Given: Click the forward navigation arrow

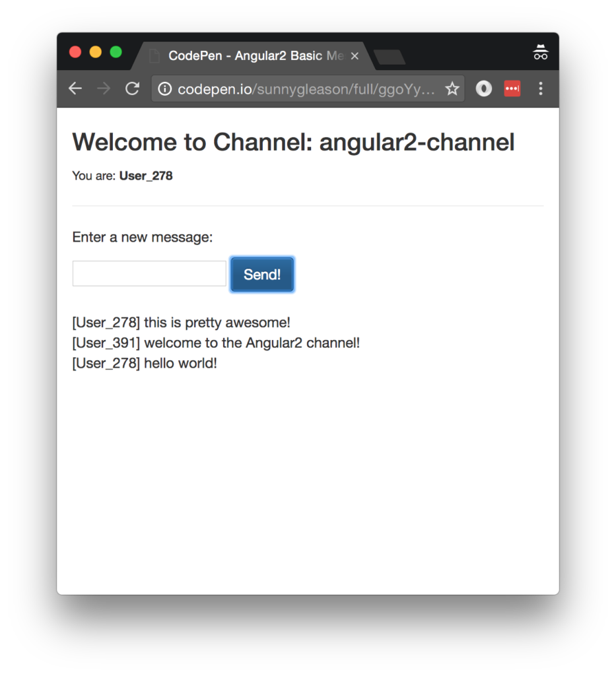Looking at the screenshot, I should 103,88.
